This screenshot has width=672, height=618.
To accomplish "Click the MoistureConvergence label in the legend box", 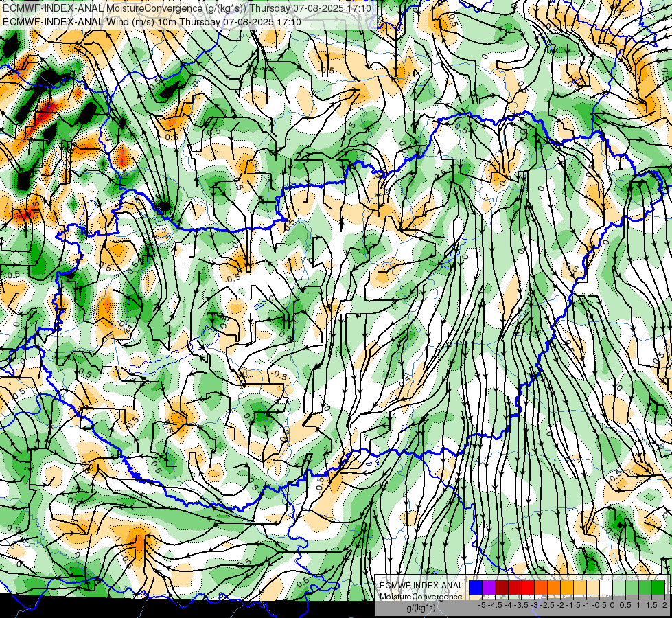I will [421, 597].
